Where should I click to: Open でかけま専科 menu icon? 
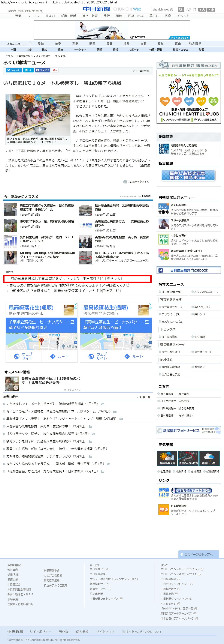click(x=164, y=240)
